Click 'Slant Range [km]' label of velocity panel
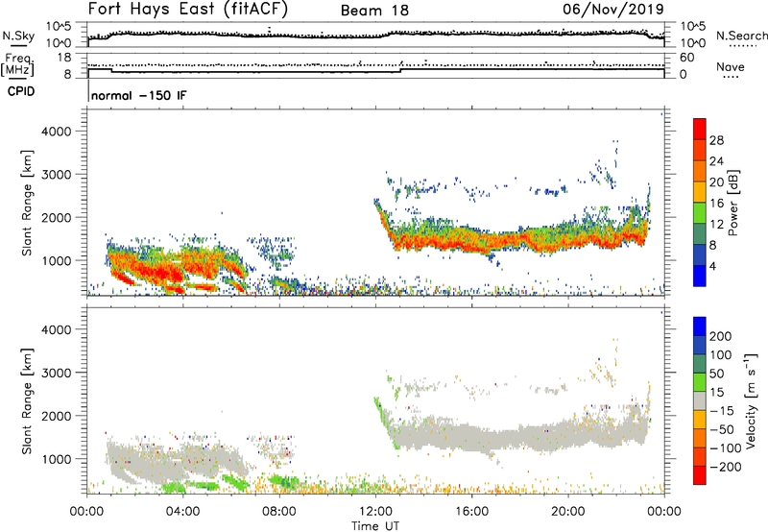The width and height of the screenshot is (768, 532). coord(27,401)
